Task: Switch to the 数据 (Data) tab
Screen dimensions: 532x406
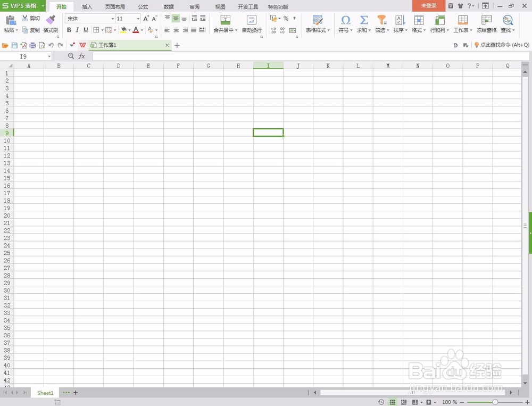Action: point(169,7)
